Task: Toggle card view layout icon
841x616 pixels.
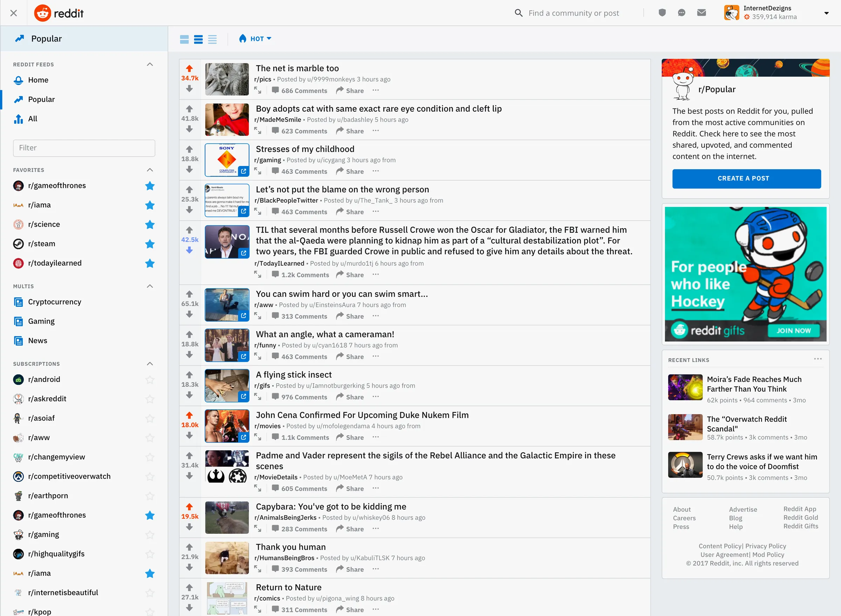Action: coord(185,39)
